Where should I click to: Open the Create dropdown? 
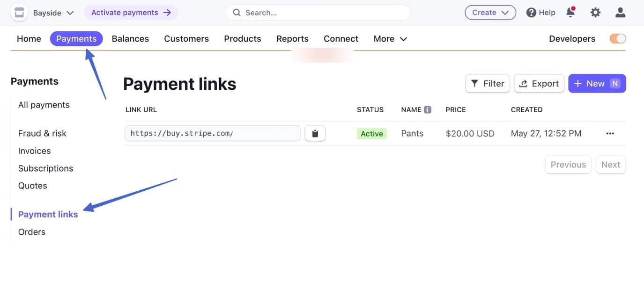490,13
